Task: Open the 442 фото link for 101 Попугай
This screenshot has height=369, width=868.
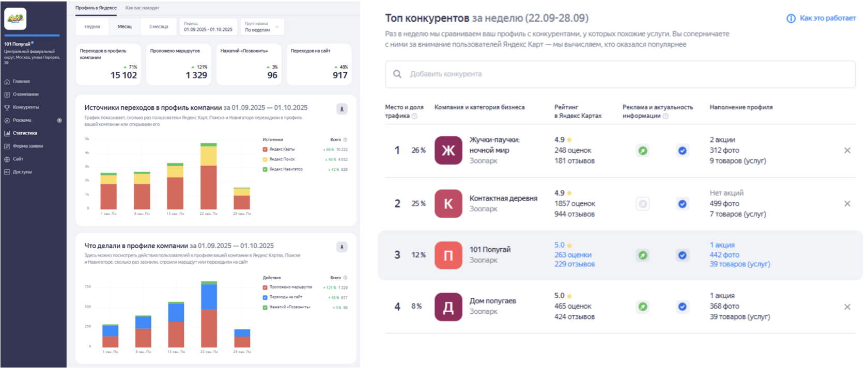Action: tap(724, 255)
